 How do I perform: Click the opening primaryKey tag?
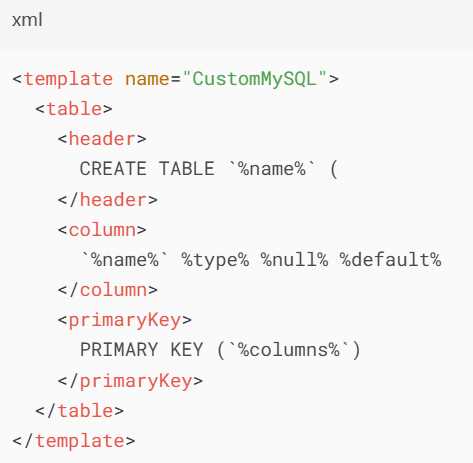pyautogui.click(x=125, y=320)
